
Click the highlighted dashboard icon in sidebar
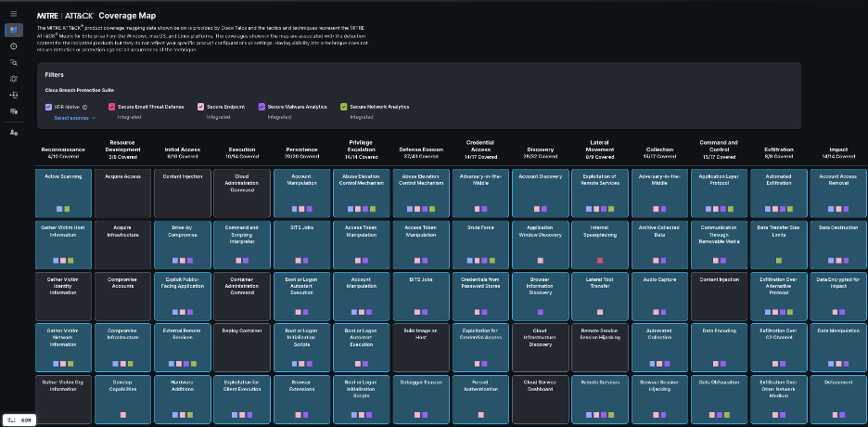click(13, 30)
